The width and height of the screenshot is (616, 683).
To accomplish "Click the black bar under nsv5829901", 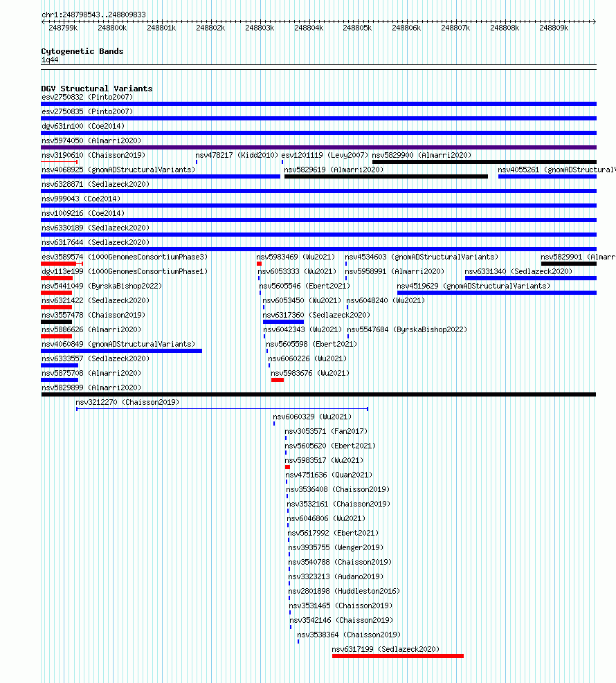I will coord(568,264).
